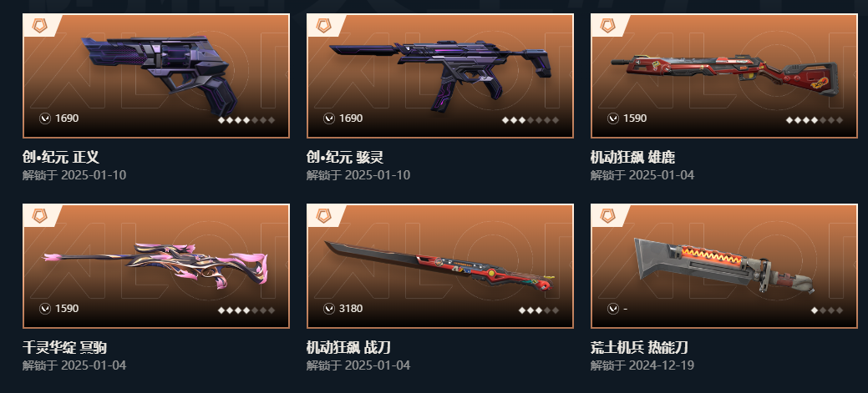868x393 pixels.
Task: Click the VP currency icon beside 3180
Action: 329,309
